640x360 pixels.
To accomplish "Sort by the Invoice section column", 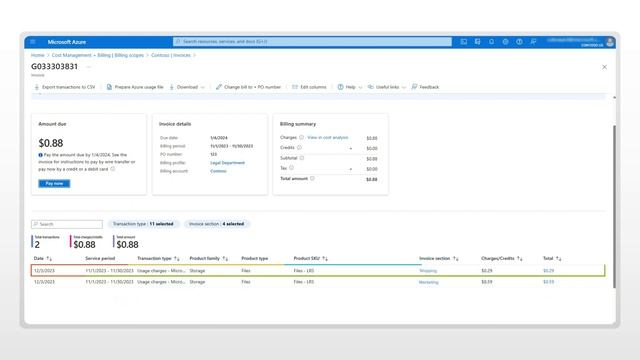I will pos(439,258).
